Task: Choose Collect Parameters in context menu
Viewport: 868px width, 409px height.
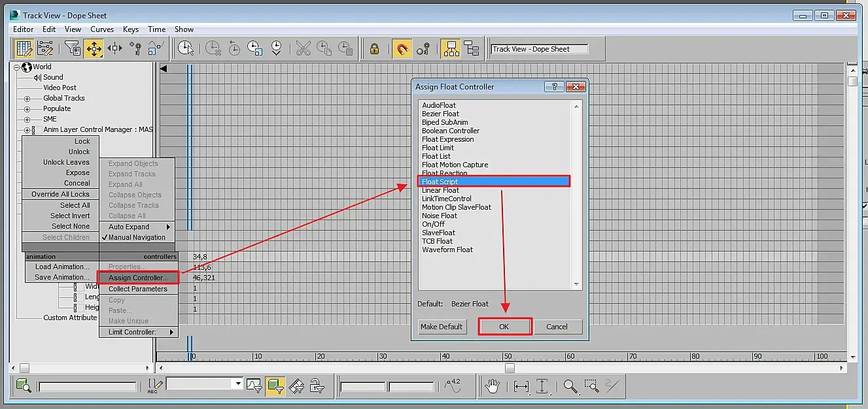Action: (138, 289)
